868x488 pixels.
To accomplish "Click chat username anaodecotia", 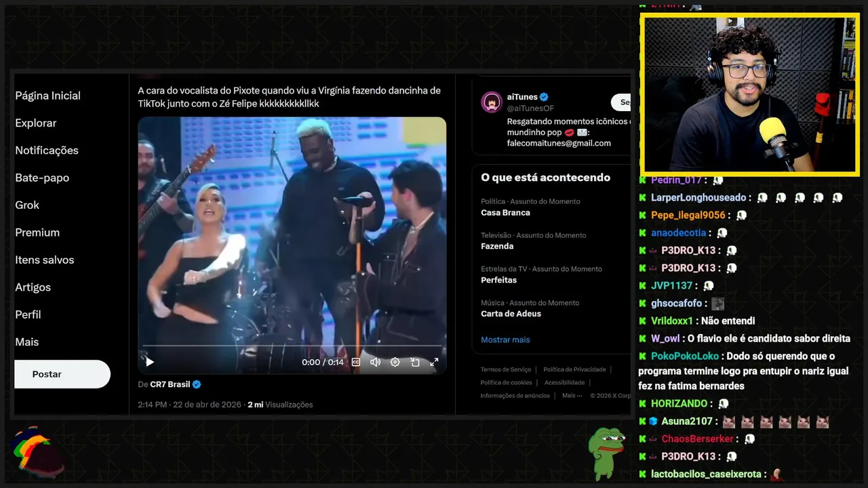I will coord(679,232).
